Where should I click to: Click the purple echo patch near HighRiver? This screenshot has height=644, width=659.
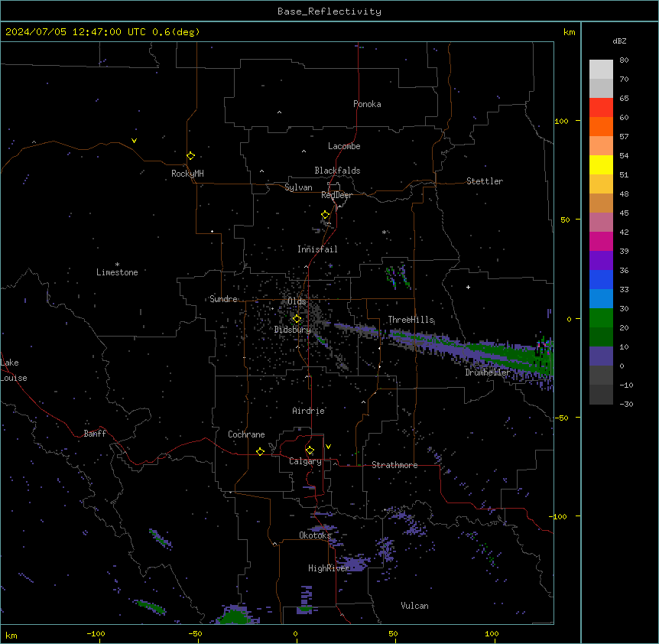(x=353, y=562)
